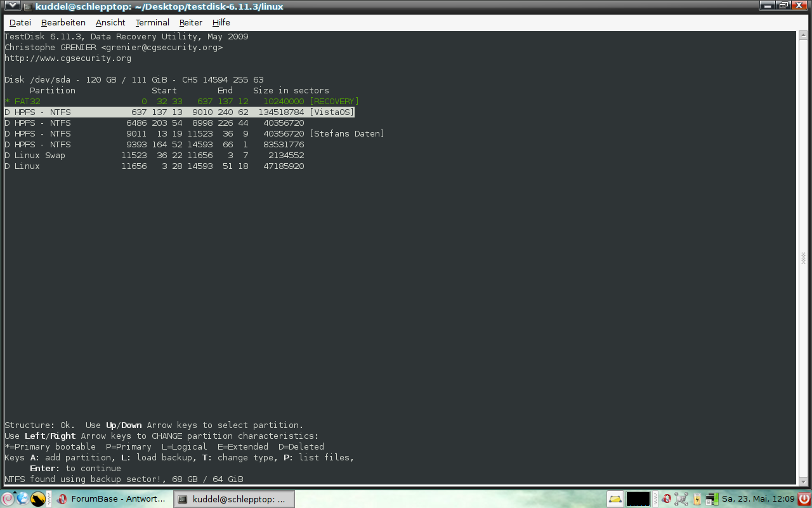Open the Bearbeiten menu

pyautogui.click(x=63, y=22)
